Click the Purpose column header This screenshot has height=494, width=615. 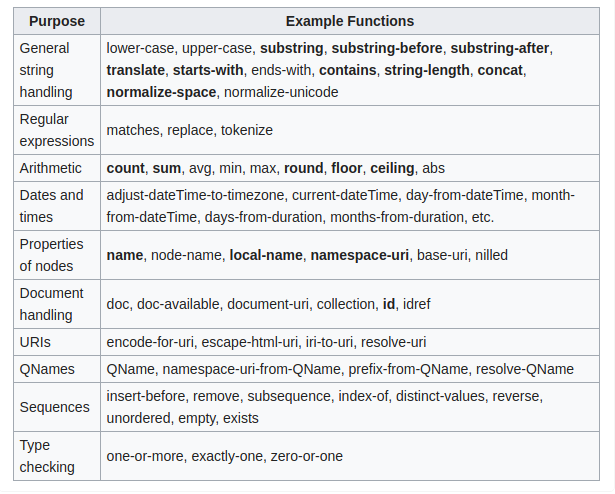[57, 21]
